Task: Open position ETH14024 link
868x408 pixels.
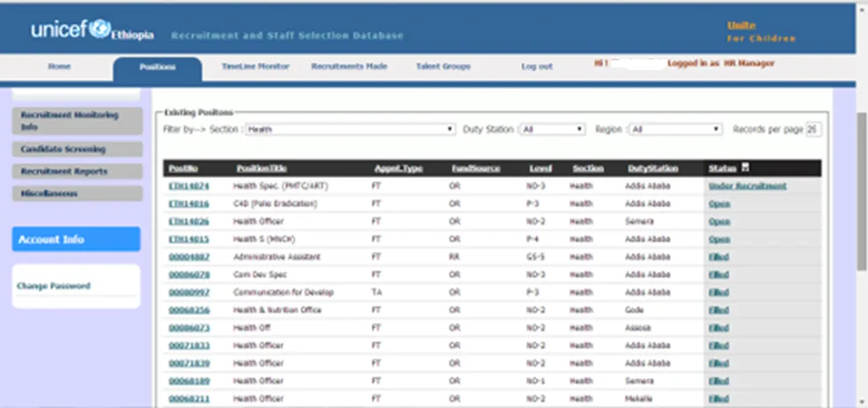Action: (189, 186)
